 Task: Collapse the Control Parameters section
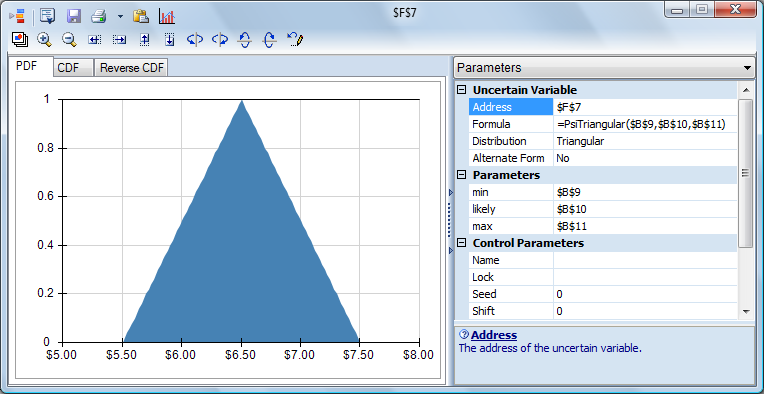[x=462, y=243]
